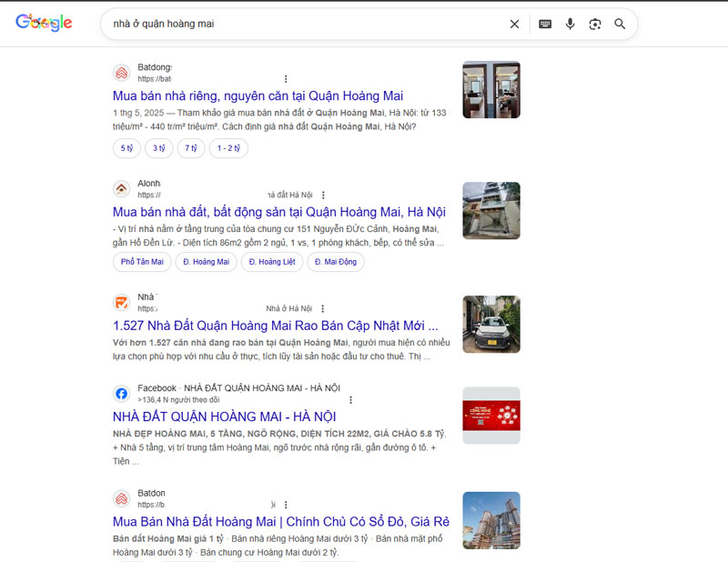Clear the search query using the X icon
Screen dimensions: 728x562
tap(514, 24)
